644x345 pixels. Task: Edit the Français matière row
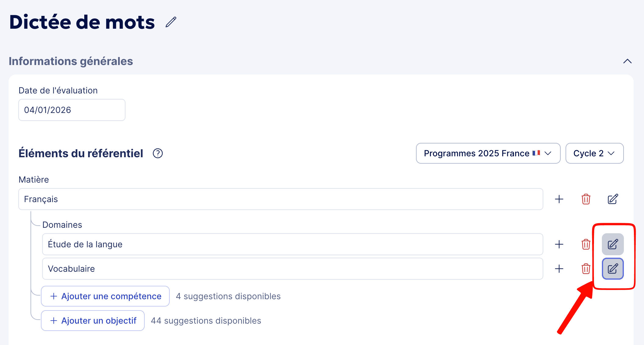click(613, 199)
